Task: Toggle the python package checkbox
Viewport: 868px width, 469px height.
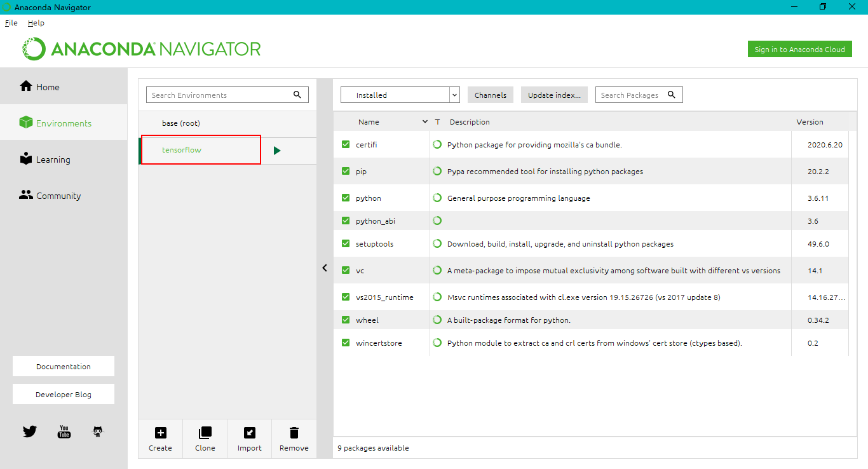Action: 346,198
